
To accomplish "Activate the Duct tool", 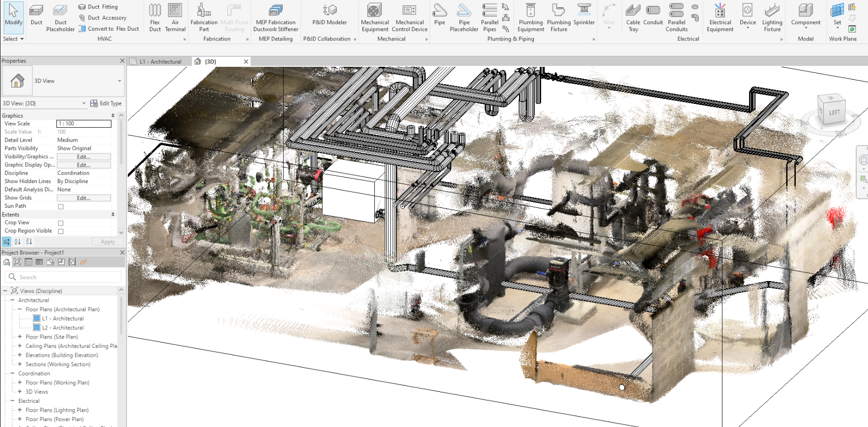I will (x=36, y=15).
